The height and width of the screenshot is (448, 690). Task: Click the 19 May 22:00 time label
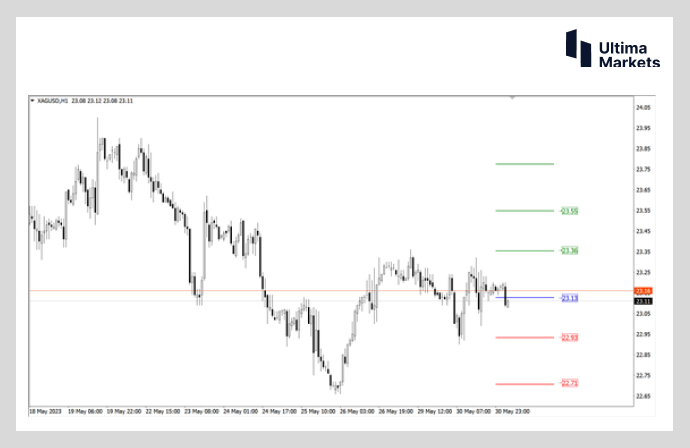click(x=124, y=411)
